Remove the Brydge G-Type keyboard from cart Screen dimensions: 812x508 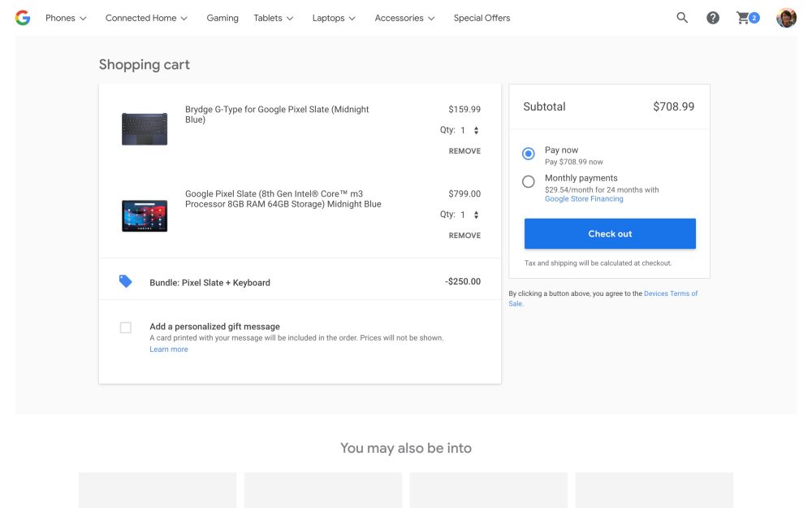tap(464, 151)
